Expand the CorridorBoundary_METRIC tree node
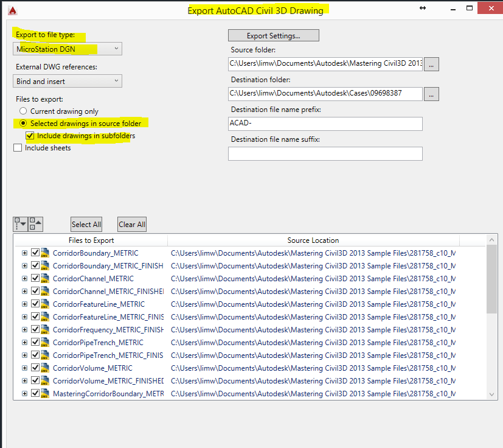The height and width of the screenshot is (448, 503). [x=24, y=253]
